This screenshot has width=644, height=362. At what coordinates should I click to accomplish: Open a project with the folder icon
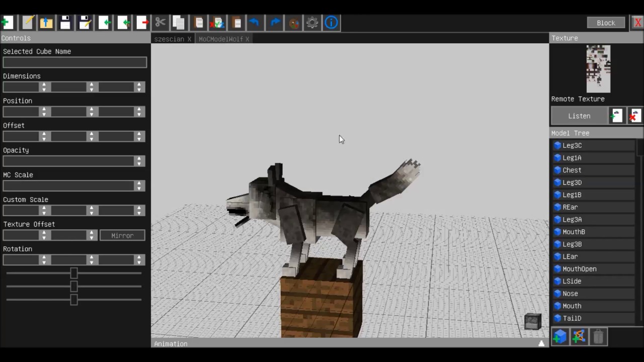tap(46, 23)
